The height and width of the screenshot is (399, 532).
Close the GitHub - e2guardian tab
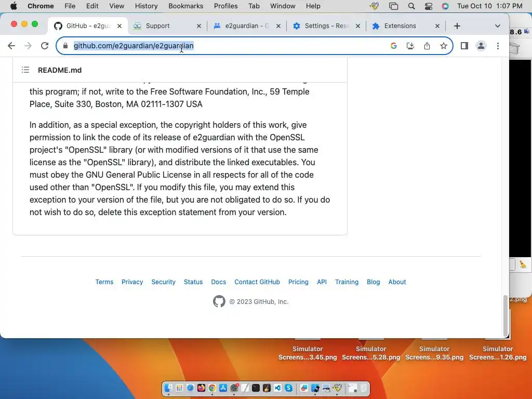click(x=119, y=26)
